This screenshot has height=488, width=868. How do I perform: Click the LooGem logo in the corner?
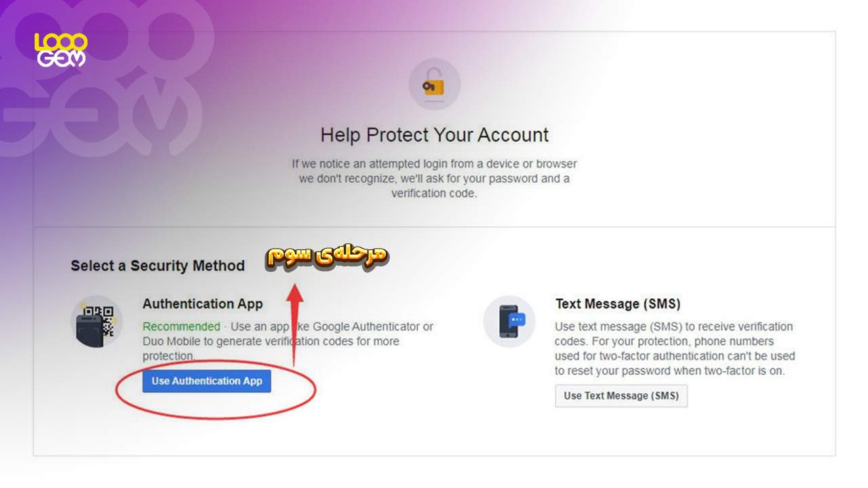60,49
